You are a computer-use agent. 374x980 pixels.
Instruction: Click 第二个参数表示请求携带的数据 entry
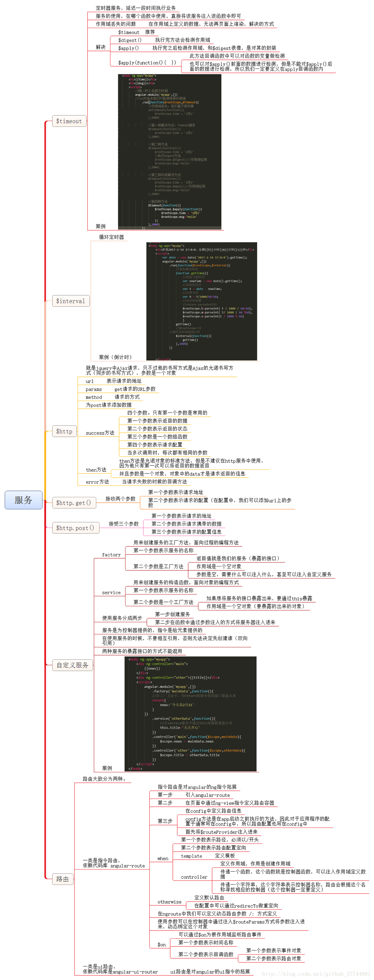186,524
